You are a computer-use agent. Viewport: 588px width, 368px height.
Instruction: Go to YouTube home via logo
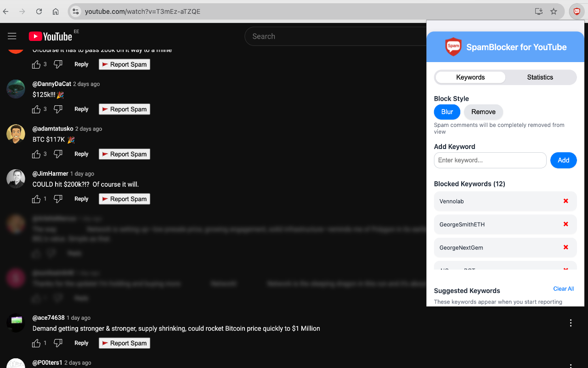pos(51,36)
